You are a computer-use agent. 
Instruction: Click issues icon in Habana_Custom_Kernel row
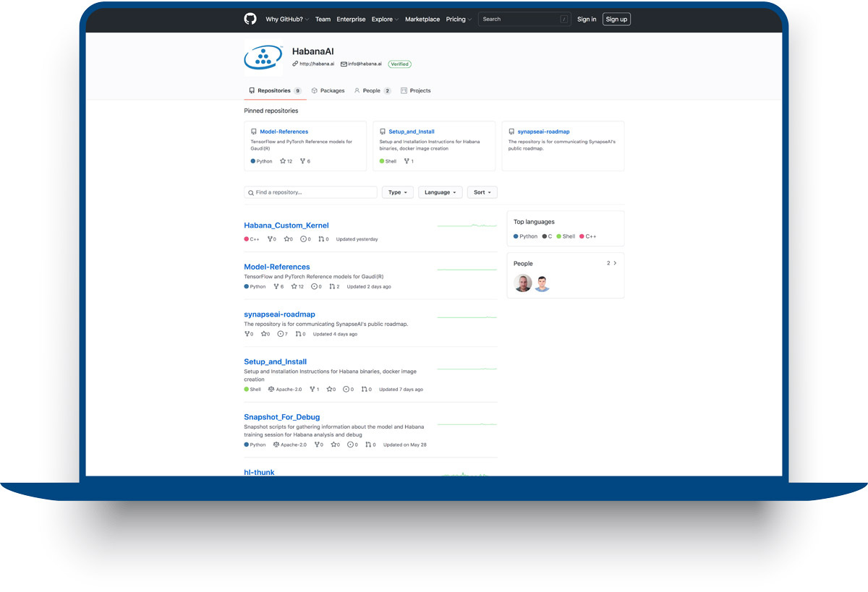(304, 239)
